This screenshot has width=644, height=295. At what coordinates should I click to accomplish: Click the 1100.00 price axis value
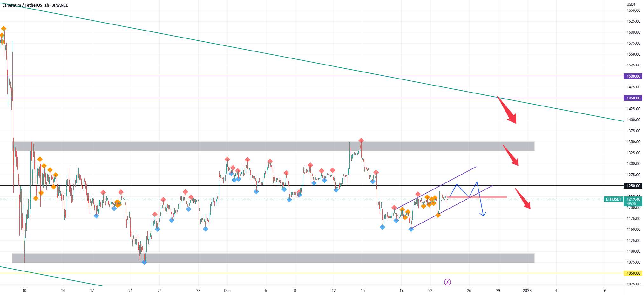click(x=634, y=251)
